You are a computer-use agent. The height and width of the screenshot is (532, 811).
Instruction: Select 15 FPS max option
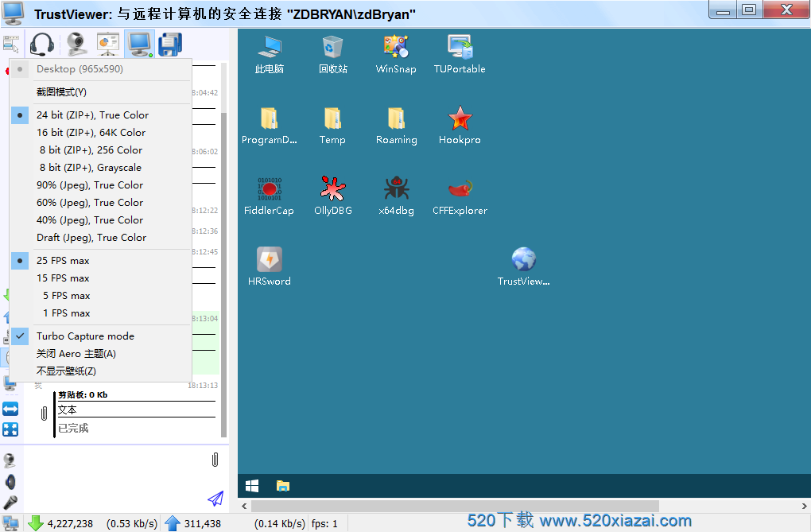(x=101, y=278)
